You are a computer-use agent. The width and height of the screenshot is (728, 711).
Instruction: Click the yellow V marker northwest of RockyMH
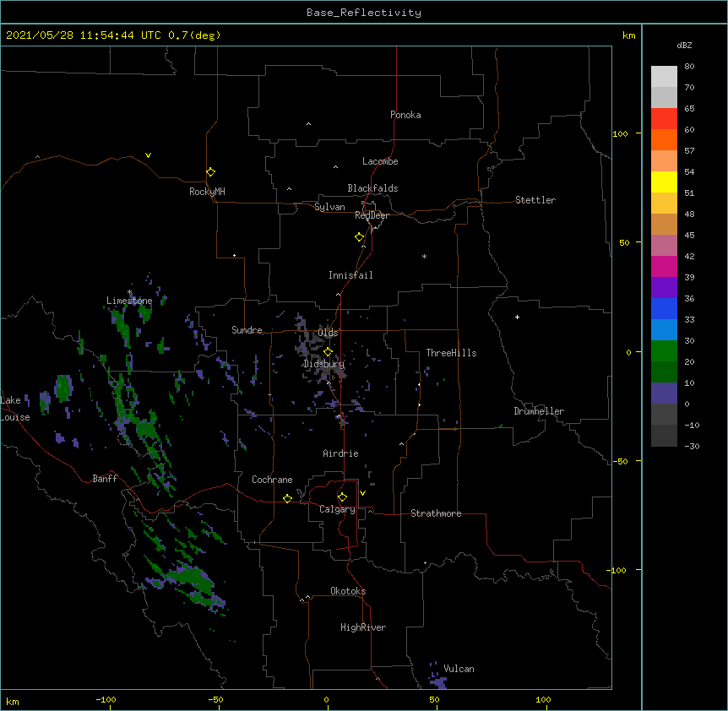(x=148, y=155)
